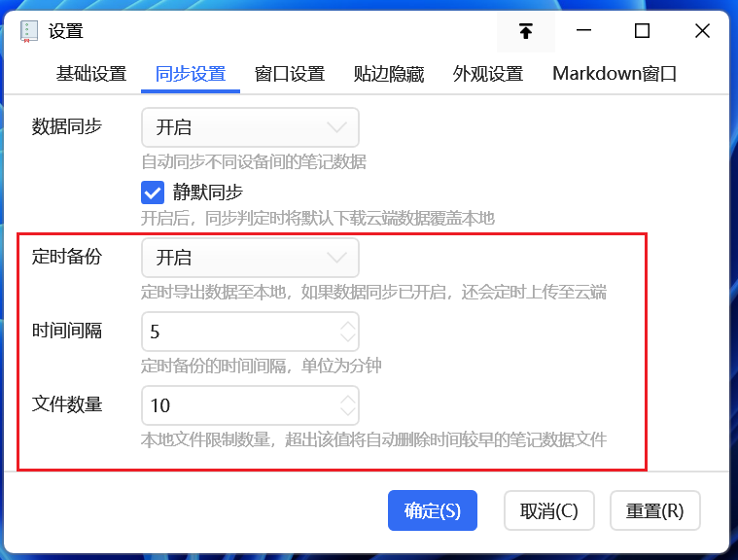Click the 取消(C) button
The image size is (738, 560).
(549, 510)
